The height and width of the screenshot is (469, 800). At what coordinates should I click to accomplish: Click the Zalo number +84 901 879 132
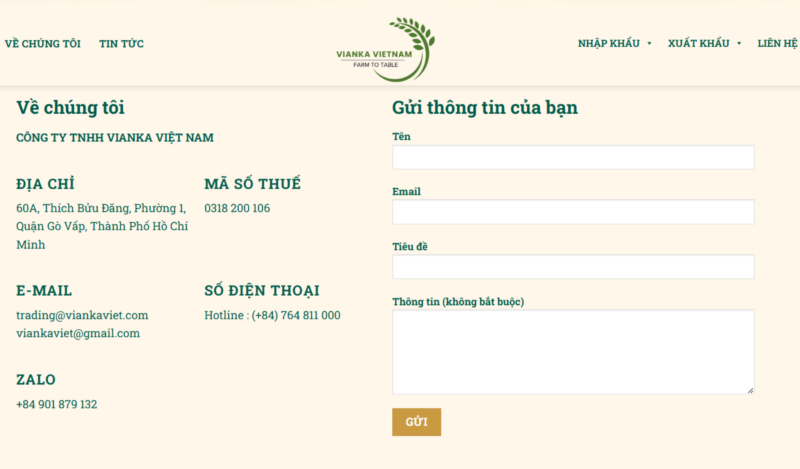(x=57, y=404)
